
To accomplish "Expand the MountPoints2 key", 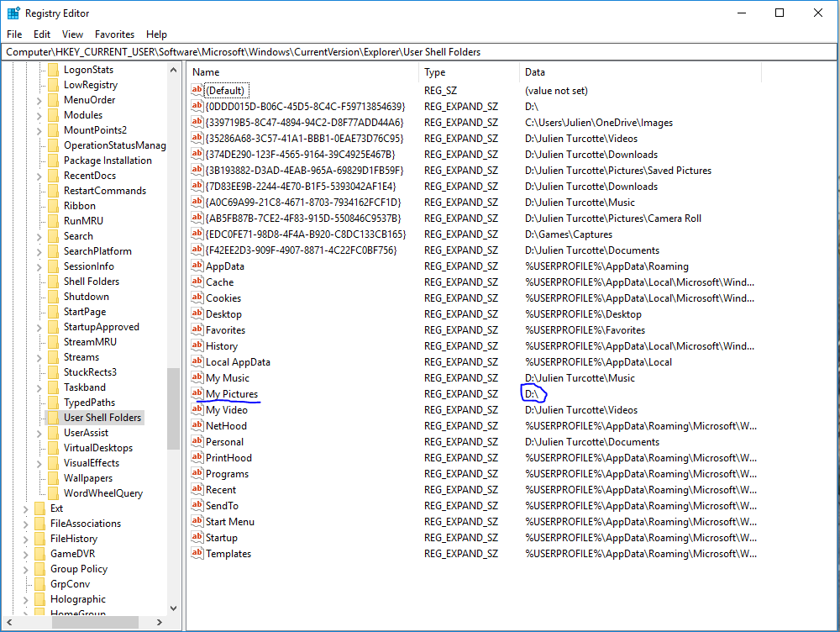I will pos(39,130).
